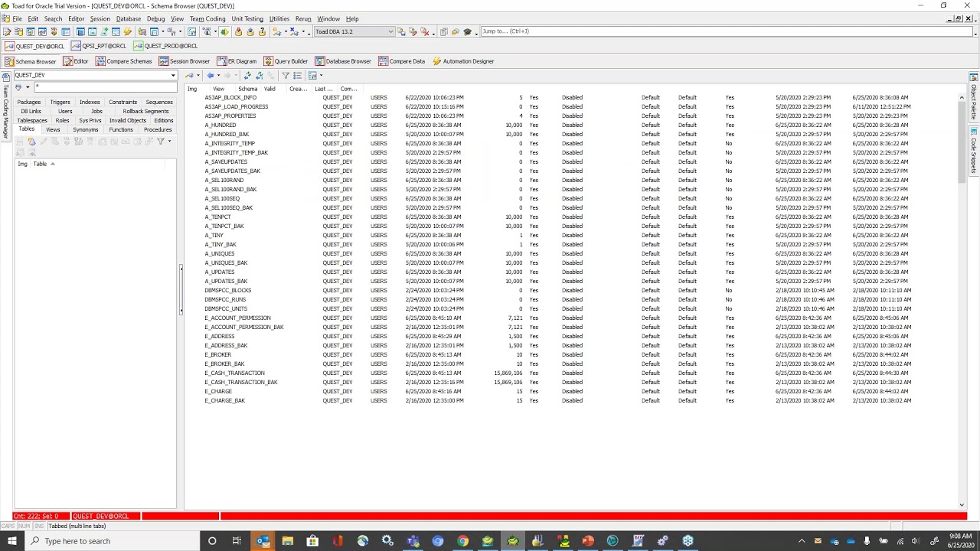Screen dimensions: 980x551
Task: Click the funnel filter icon in Tables toolbar
Action: 160,142
